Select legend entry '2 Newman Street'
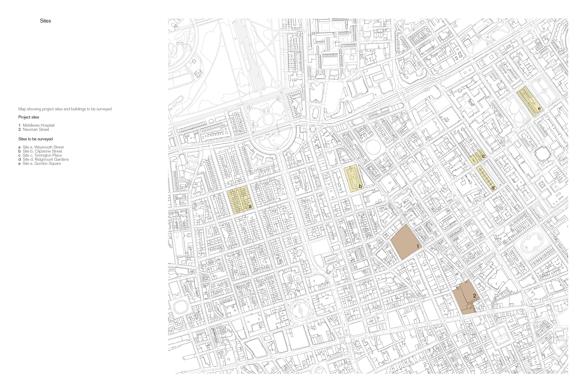587x392 pixels. pyautogui.click(x=34, y=129)
